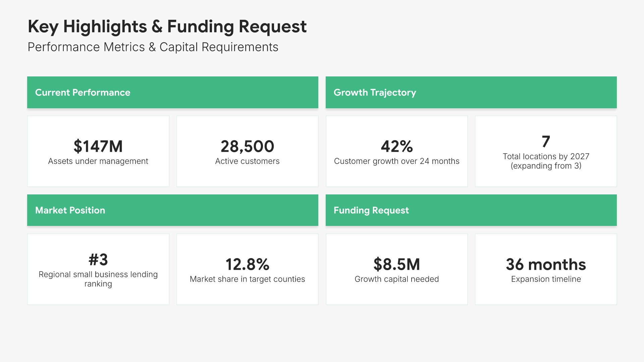
Task: Select Customer growth over 24 months text
Action: (x=396, y=161)
